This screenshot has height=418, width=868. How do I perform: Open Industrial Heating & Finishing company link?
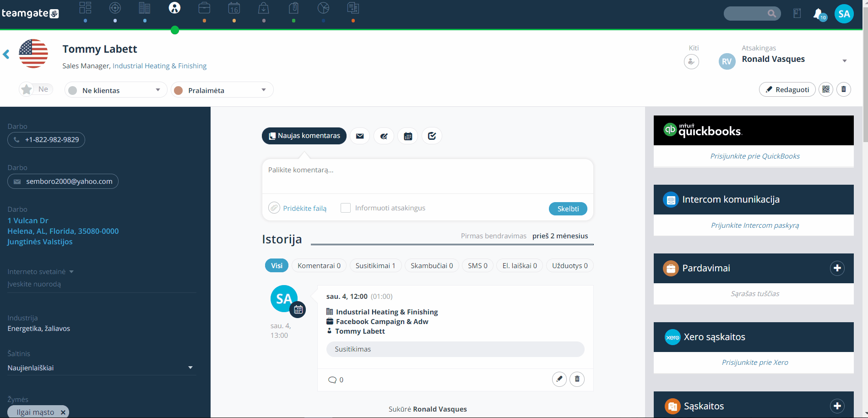[159, 66]
